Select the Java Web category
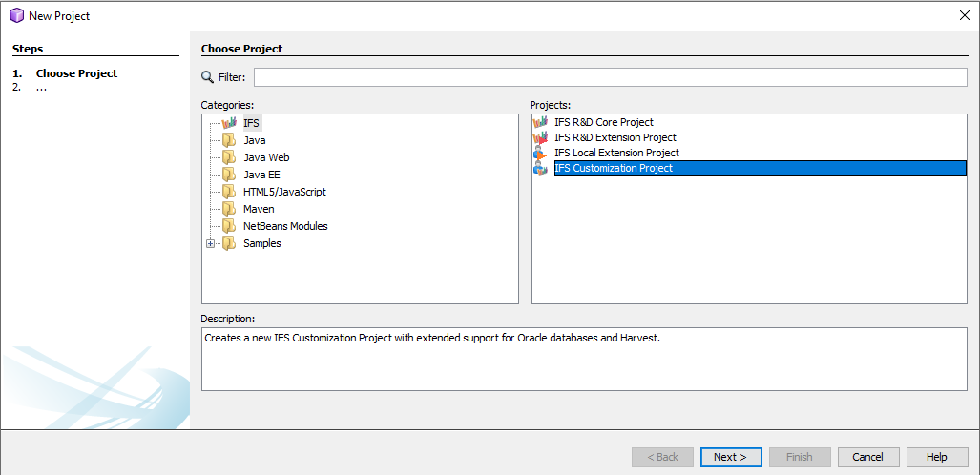The height and width of the screenshot is (475, 980). pos(266,157)
